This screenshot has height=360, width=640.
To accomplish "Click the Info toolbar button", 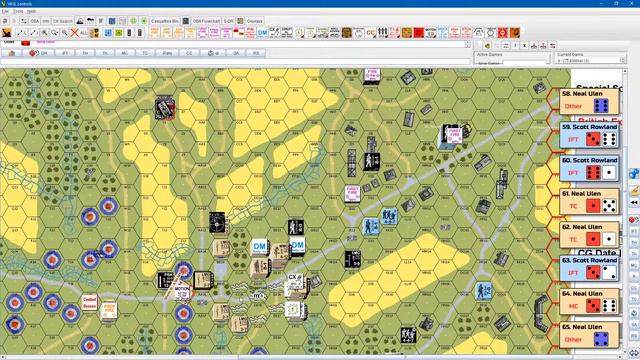I will click(46, 21).
